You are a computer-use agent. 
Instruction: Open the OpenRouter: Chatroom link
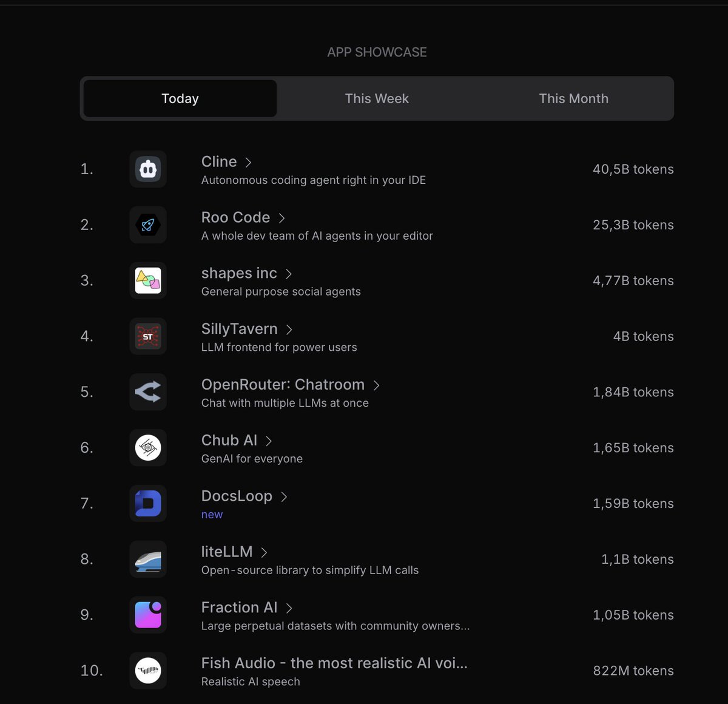pyautogui.click(x=283, y=385)
